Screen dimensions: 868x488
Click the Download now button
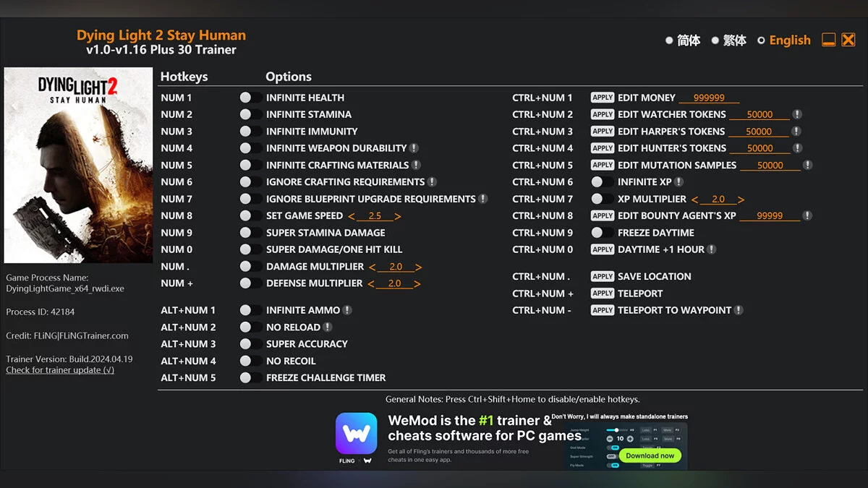(x=650, y=455)
